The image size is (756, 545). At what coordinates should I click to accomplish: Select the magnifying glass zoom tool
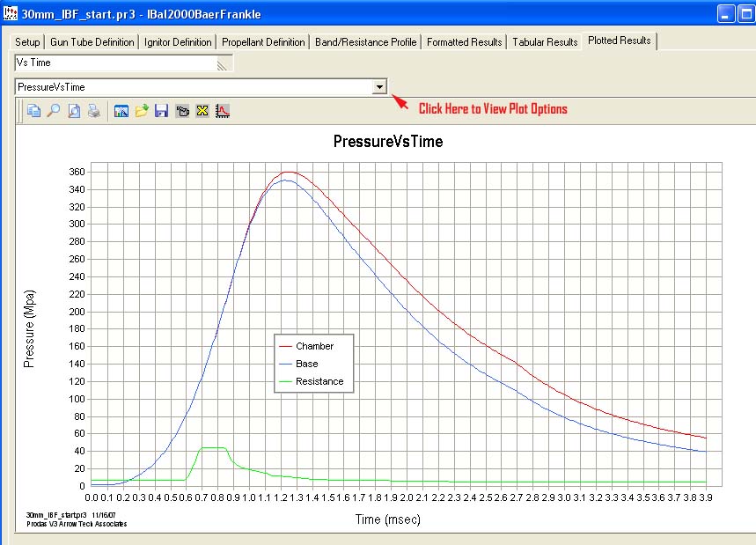point(54,111)
